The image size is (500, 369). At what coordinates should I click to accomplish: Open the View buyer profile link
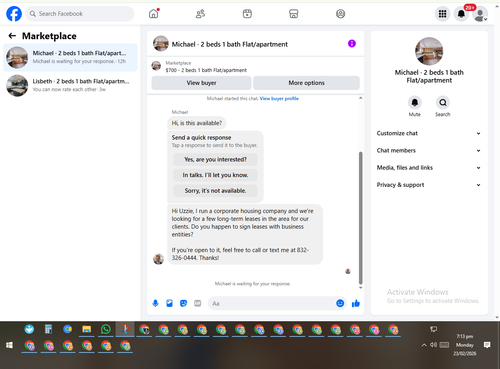[279, 98]
